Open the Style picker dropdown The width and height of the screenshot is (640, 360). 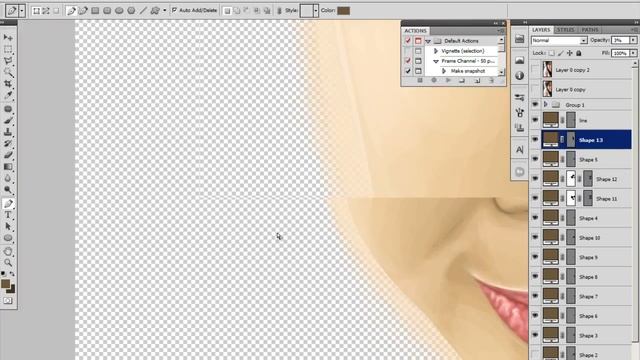(x=316, y=11)
